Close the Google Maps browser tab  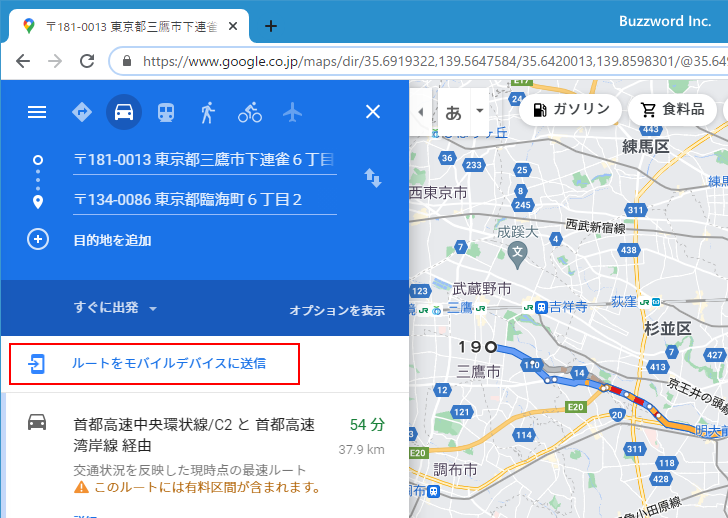(233, 26)
